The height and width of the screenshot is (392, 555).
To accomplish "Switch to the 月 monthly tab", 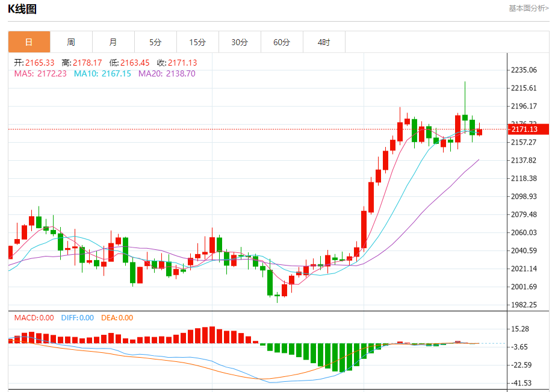I will (113, 42).
